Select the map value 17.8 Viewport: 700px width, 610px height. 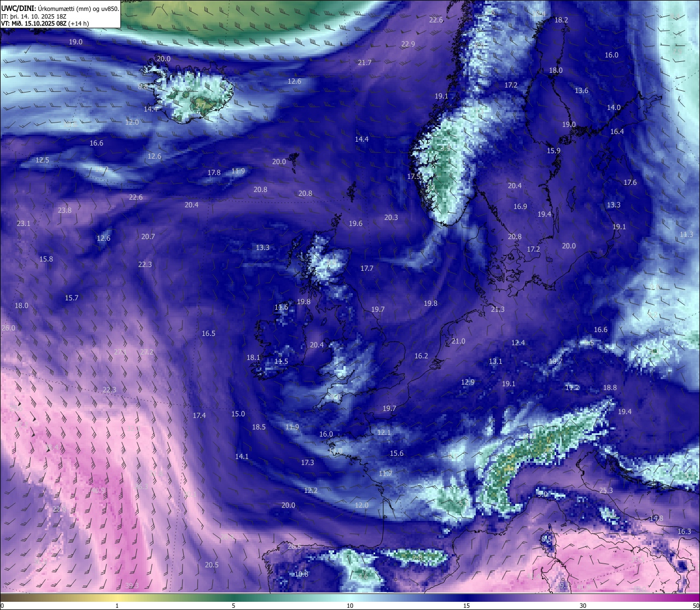214,172
